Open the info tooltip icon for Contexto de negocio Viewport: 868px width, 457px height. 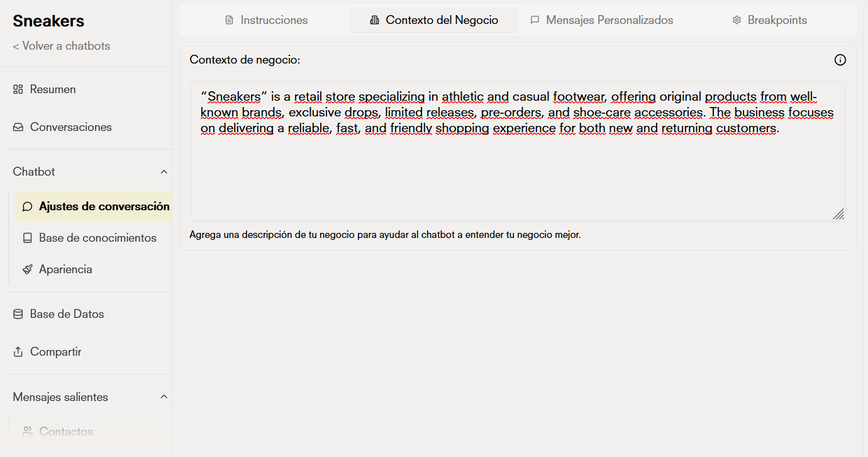tap(840, 60)
